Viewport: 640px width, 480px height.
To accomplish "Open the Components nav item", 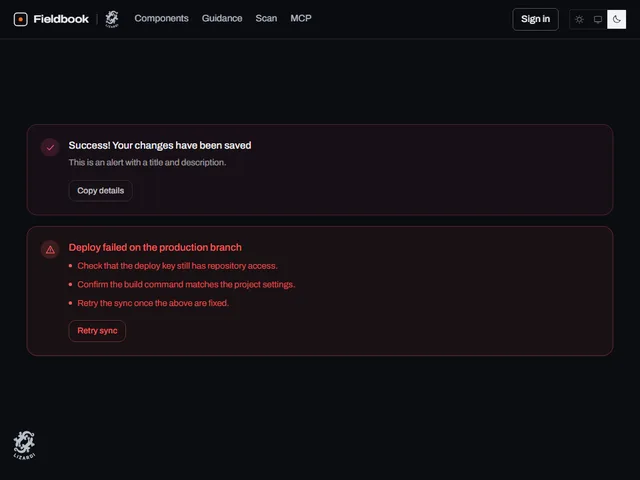I will coord(162,18).
